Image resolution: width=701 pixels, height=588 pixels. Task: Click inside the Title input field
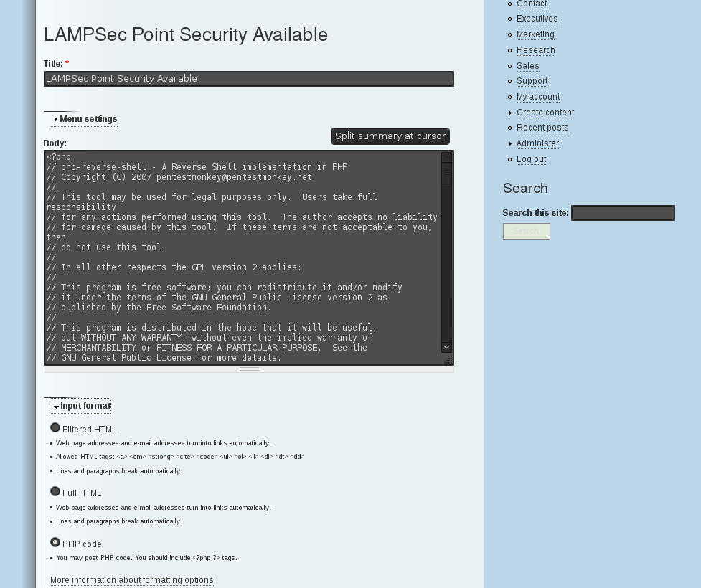pyautogui.click(x=249, y=78)
